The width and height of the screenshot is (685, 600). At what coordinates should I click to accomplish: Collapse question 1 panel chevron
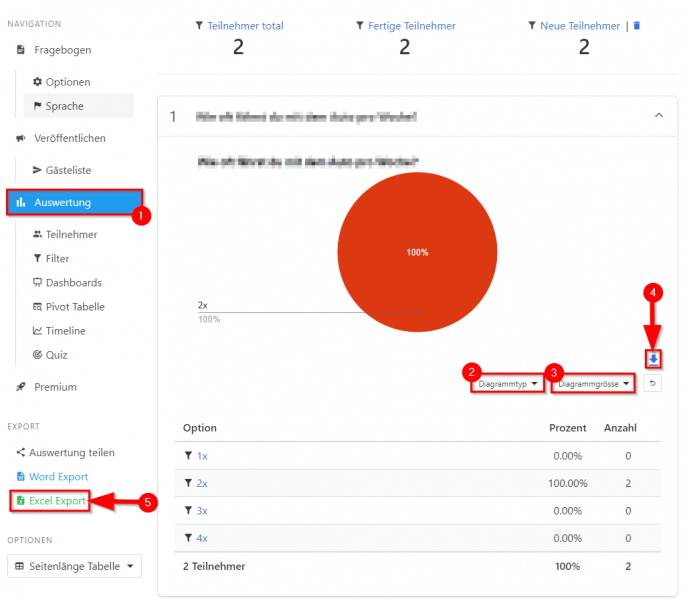[659, 115]
